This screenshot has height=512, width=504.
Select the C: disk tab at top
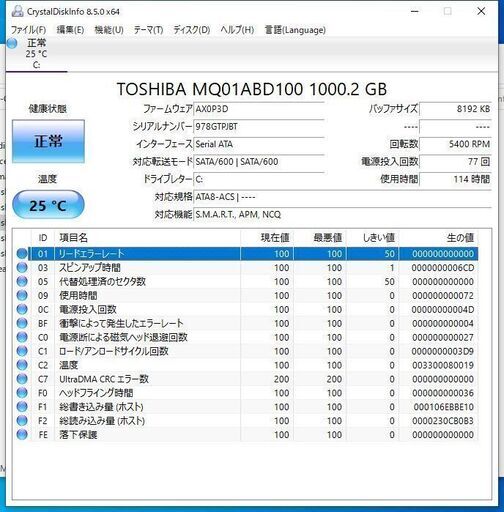(x=36, y=54)
